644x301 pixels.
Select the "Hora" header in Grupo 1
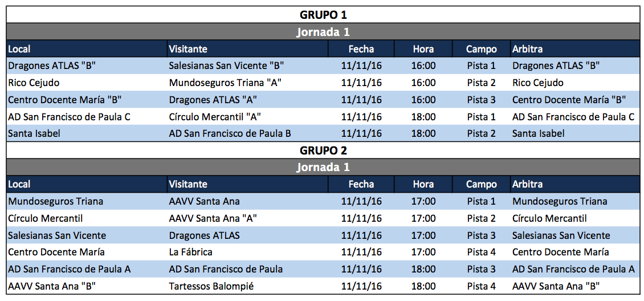(x=423, y=49)
